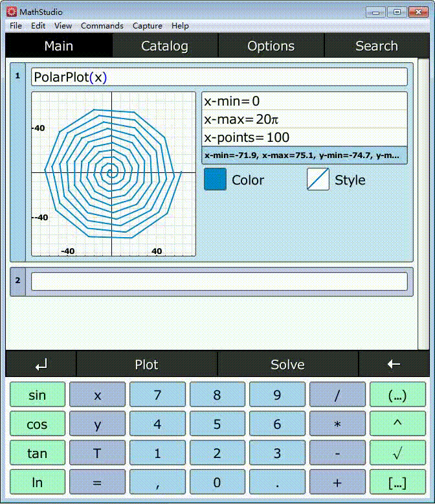Open the View menu
Image resolution: width=435 pixels, height=504 pixels.
[63, 26]
